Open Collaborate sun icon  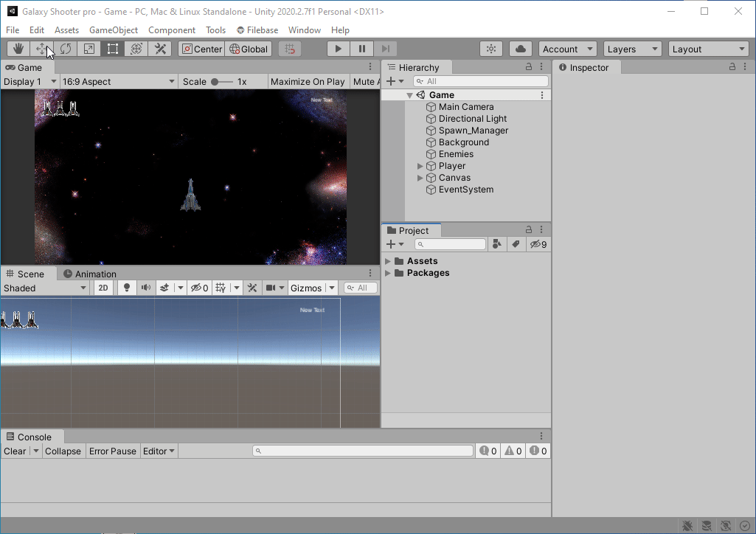pyautogui.click(x=490, y=49)
